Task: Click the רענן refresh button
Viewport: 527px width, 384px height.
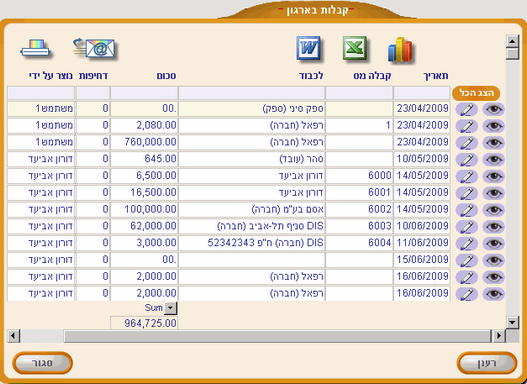Action: coord(487,363)
